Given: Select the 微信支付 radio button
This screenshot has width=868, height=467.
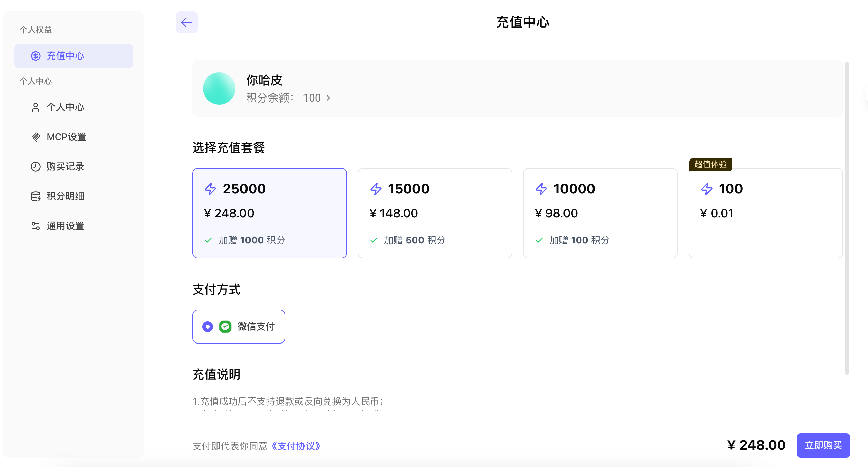Looking at the screenshot, I should point(208,327).
